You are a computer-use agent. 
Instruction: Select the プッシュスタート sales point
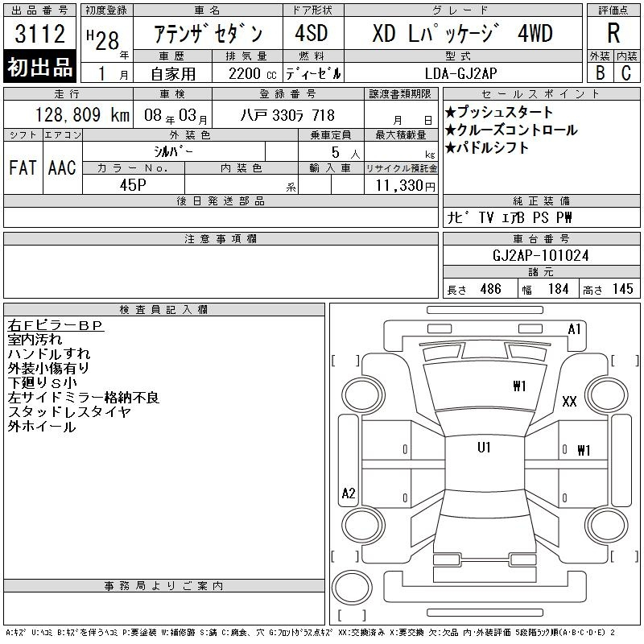coord(499,112)
